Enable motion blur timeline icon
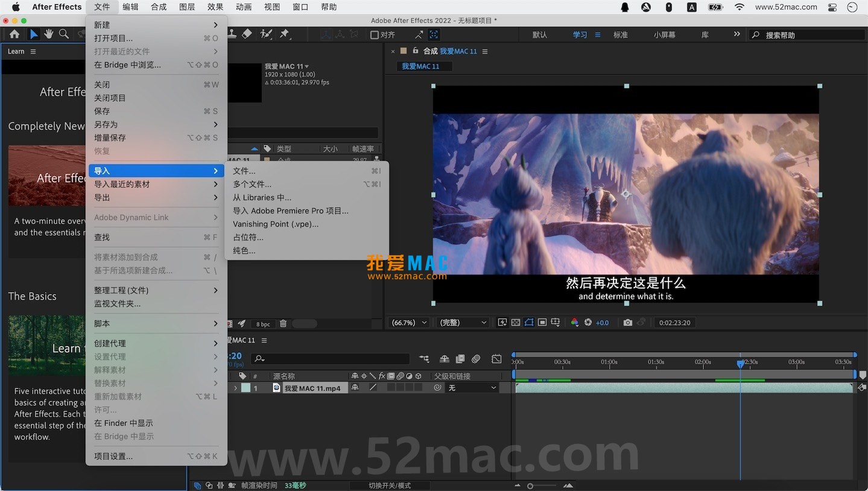This screenshot has height=491, width=868. coord(476,359)
